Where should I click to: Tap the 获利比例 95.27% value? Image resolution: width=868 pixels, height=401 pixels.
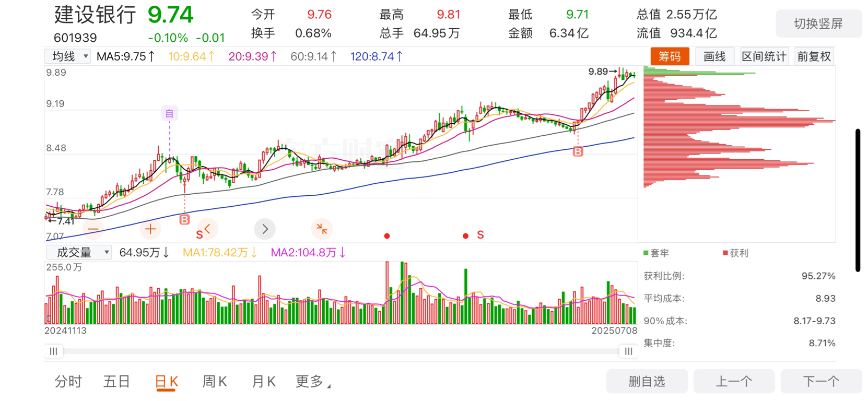[818, 276]
